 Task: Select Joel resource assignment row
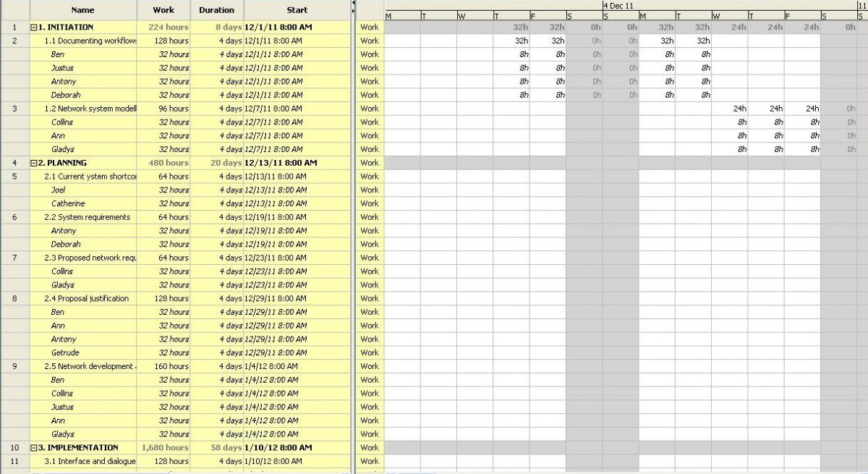tap(59, 190)
